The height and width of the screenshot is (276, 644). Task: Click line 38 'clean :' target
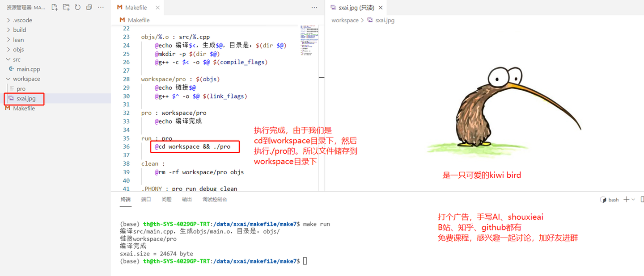coord(153,163)
